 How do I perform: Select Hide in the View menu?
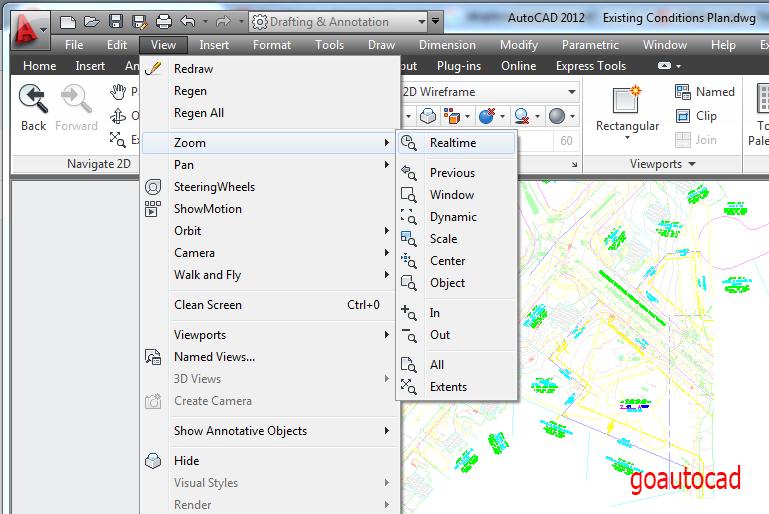[269, 461]
